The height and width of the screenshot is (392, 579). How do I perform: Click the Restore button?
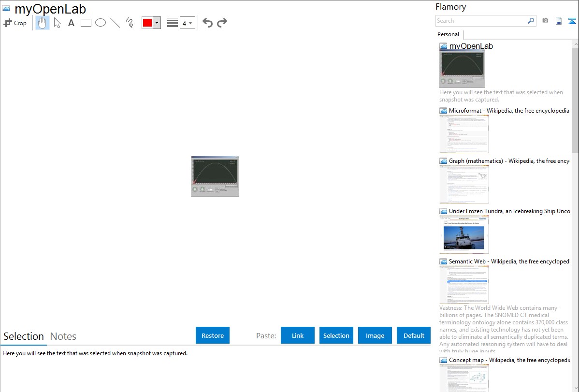pos(213,335)
